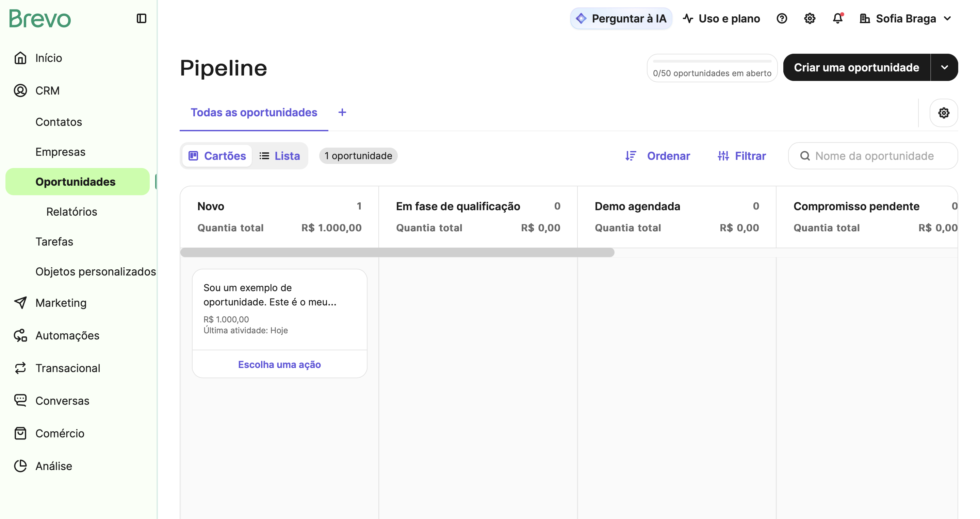This screenshot has width=980, height=519.
Task: Click the search magnifier icon
Action: [x=805, y=156]
